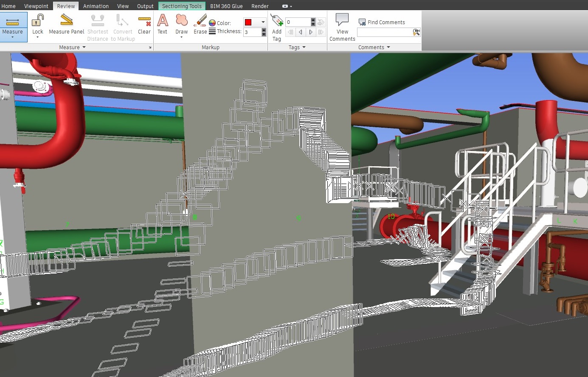Open the Sectioning Tools contextual tab
Screen dimensions: 588x377
click(x=182, y=6)
